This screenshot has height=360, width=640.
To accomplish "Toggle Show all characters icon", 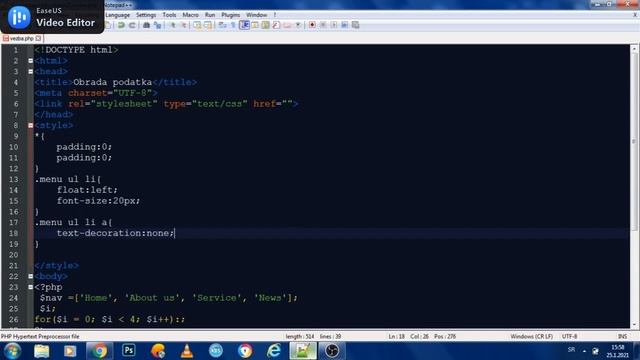I will (x=233, y=25).
